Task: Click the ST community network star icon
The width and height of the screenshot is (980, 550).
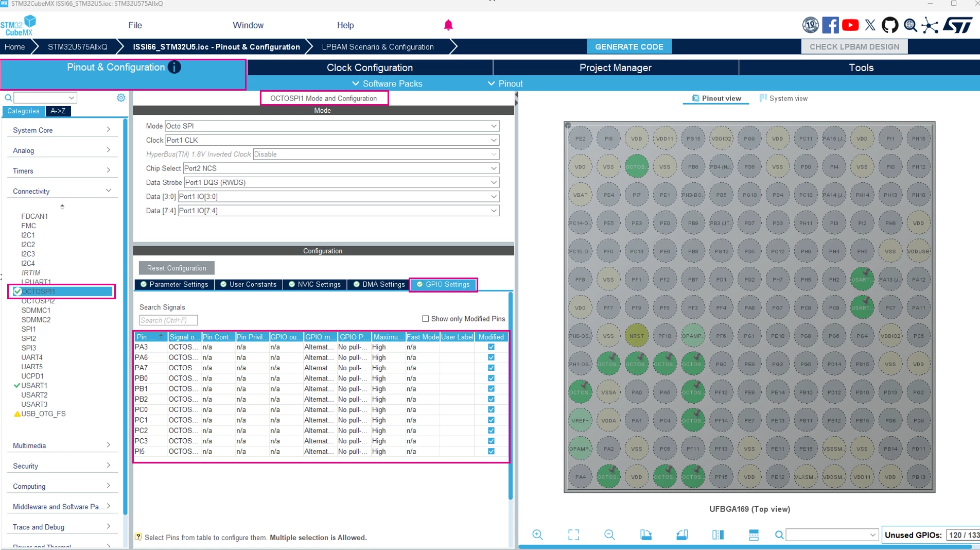Action: (930, 25)
